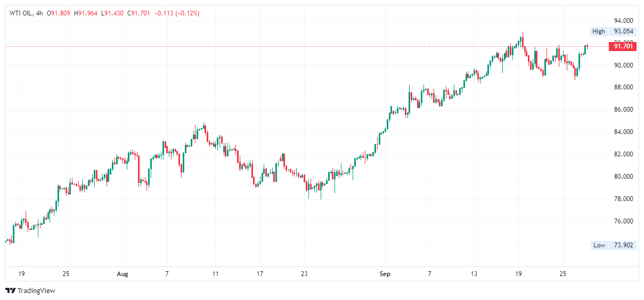
Task: Open the TradingView text link
Action: pos(36,290)
